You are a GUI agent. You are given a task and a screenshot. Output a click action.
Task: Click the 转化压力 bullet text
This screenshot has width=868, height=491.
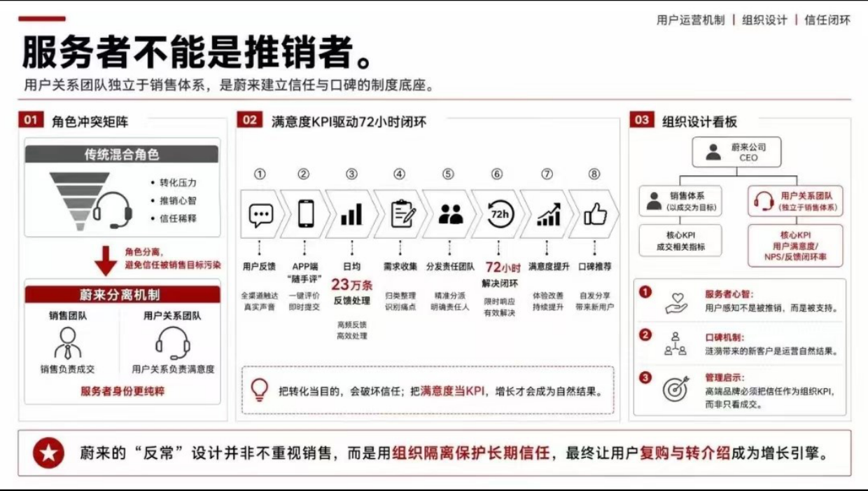coord(178,183)
